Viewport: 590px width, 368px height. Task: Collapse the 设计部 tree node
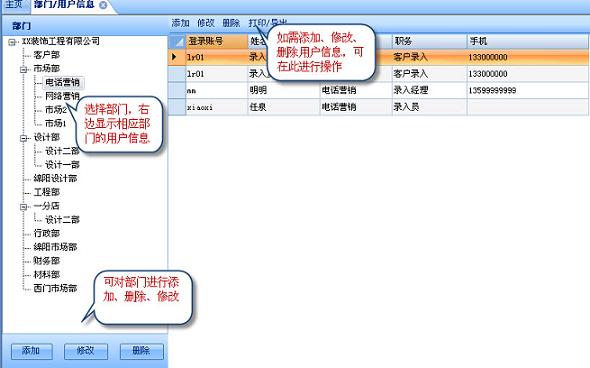click(x=23, y=138)
